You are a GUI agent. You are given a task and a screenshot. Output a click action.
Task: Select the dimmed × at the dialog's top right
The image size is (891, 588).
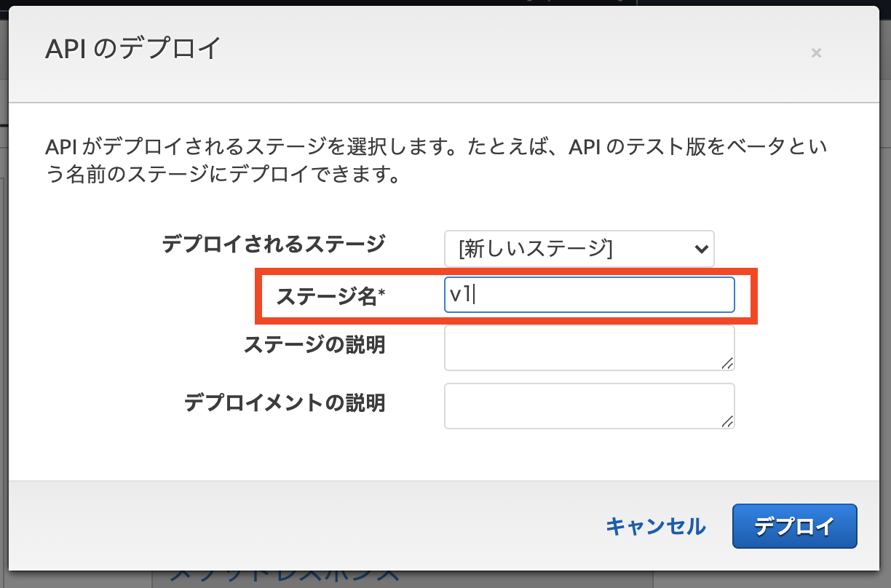click(x=816, y=52)
